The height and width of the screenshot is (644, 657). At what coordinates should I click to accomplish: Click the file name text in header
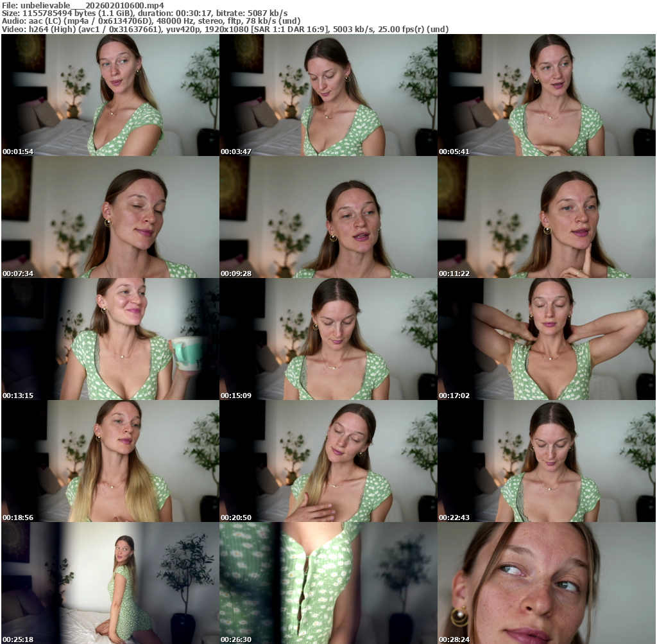coord(82,4)
